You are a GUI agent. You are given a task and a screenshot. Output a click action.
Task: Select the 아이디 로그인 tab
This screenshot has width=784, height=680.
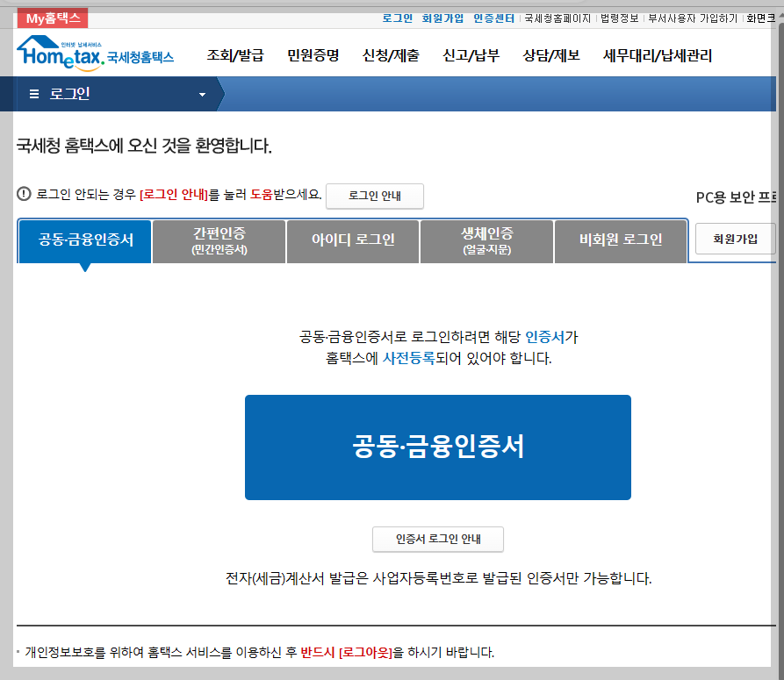[x=352, y=240]
